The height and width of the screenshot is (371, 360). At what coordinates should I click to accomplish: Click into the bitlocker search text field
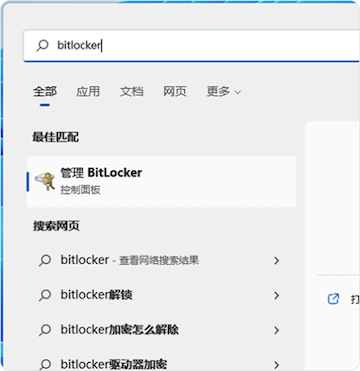(x=191, y=45)
